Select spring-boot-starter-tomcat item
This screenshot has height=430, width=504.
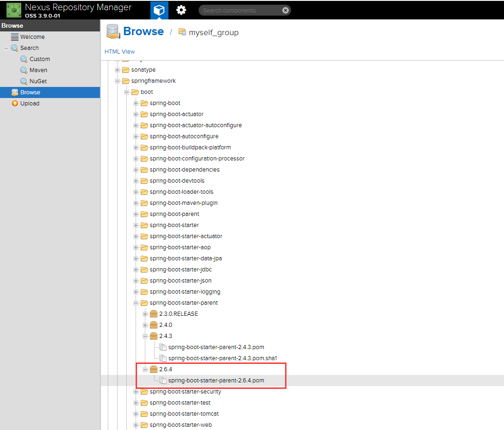[184, 414]
